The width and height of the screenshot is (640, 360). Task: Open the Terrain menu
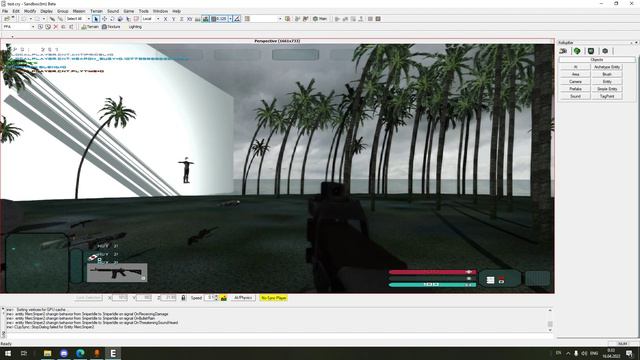tap(96, 11)
